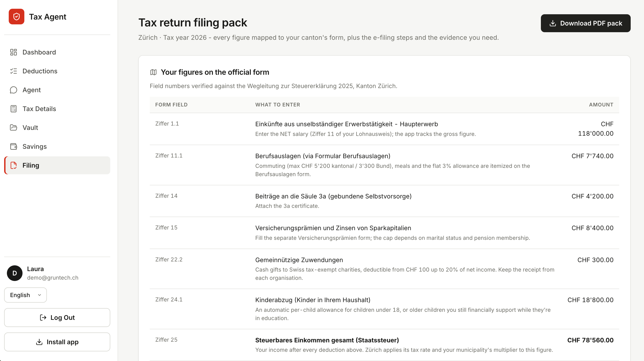Select the Ziffer 24.1 field cell
Screen dimensions: 644x361
pos(169,300)
